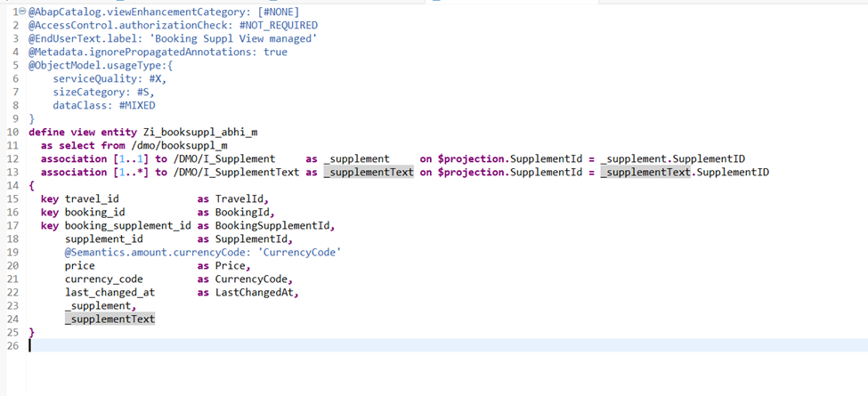868x396 pixels.
Task: Click the 'price' field name
Action: pos(80,266)
